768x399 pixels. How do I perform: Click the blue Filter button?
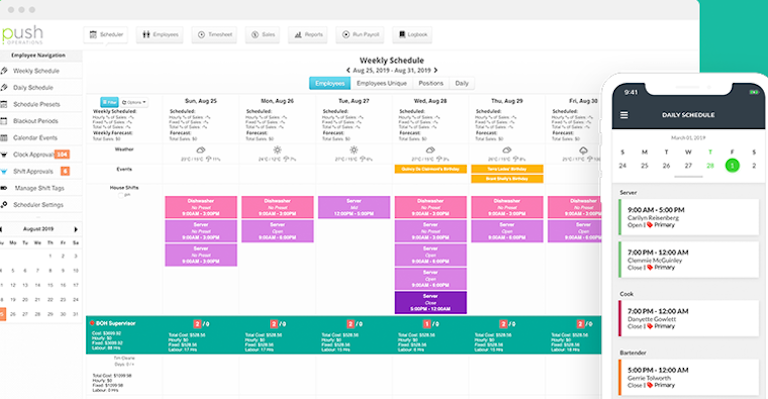pyautogui.click(x=109, y=102)
